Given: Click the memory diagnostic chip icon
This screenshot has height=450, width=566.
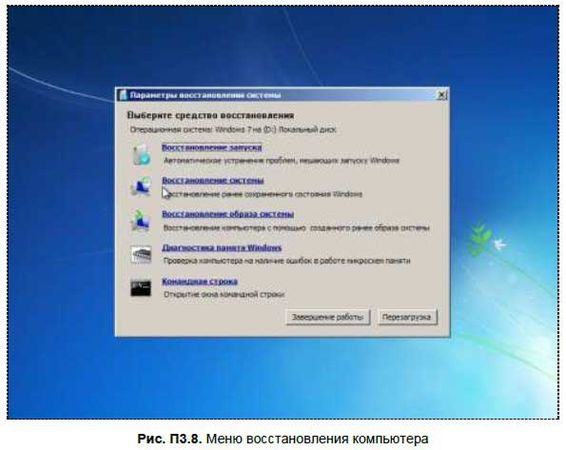Looking at the screenshot, I should pyautogui.click(x=141, y=254).
